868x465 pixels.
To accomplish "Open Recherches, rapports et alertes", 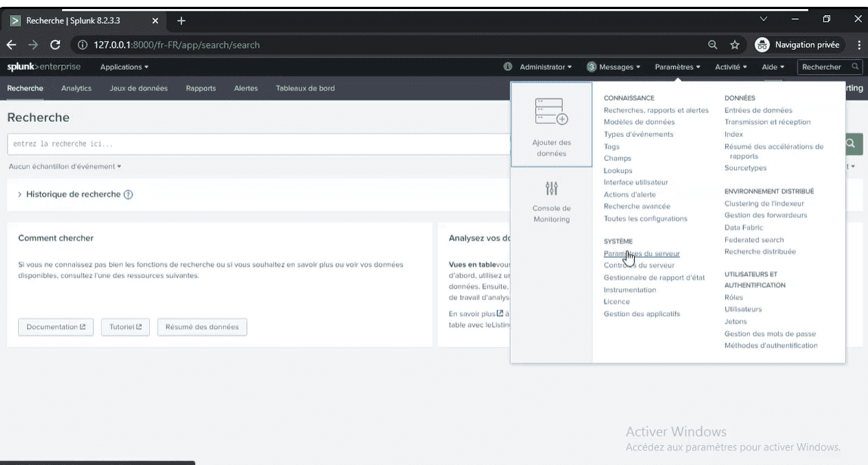I will coord(656,110).
